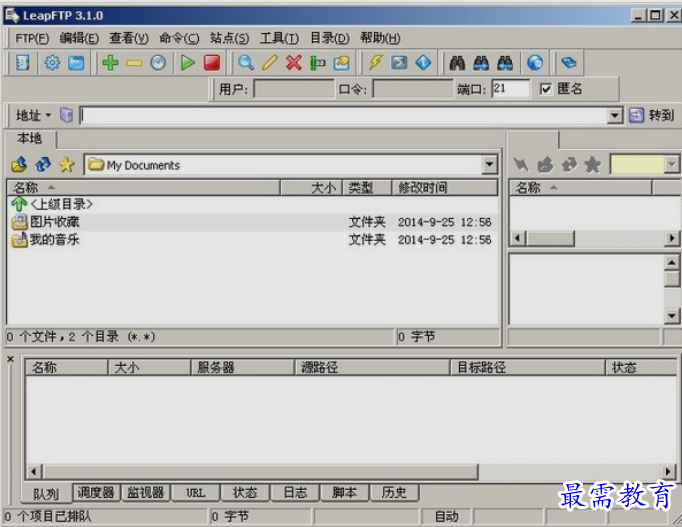Click the address bar server icon
The image size is (682, 527).
click(x=66, y=115)
